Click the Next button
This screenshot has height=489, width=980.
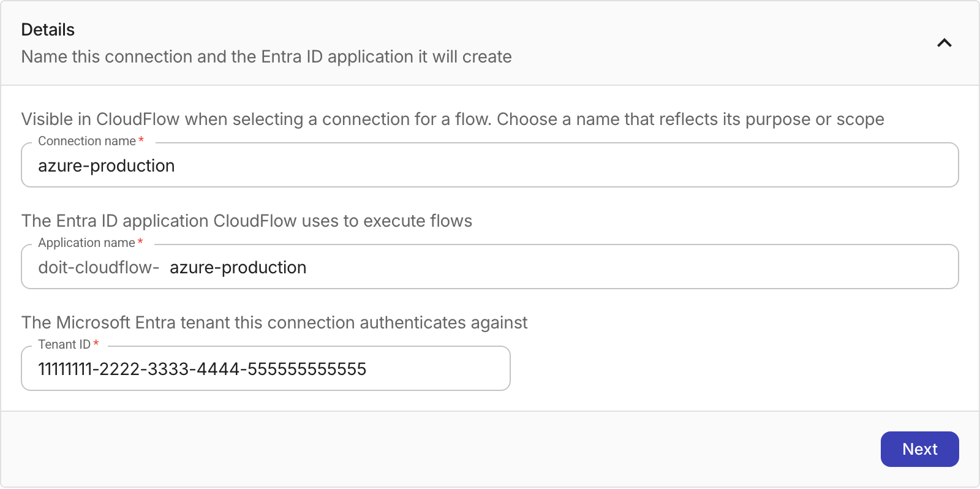[919, 449]
